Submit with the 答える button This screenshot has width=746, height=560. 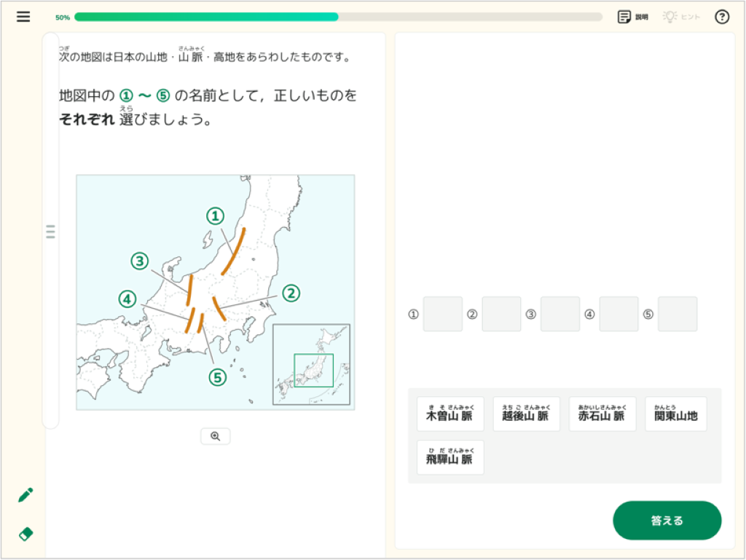coord(667,520)
